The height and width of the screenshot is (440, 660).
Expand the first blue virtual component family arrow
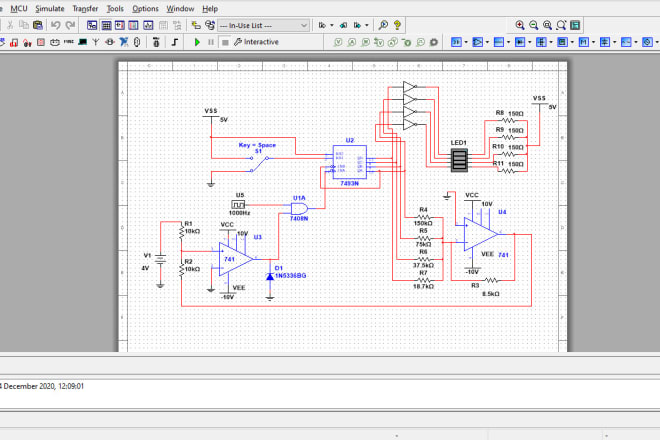click(x=466, y=42)
